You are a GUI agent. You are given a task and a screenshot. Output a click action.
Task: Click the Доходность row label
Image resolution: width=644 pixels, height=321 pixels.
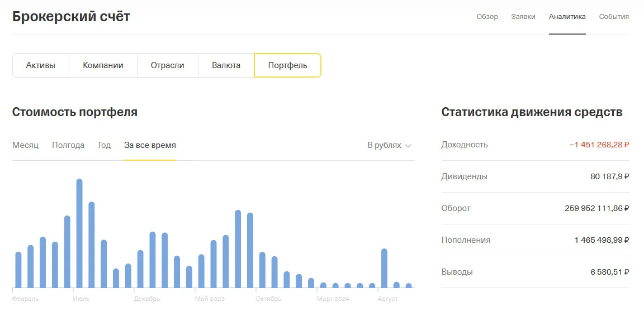pos(465,145)
